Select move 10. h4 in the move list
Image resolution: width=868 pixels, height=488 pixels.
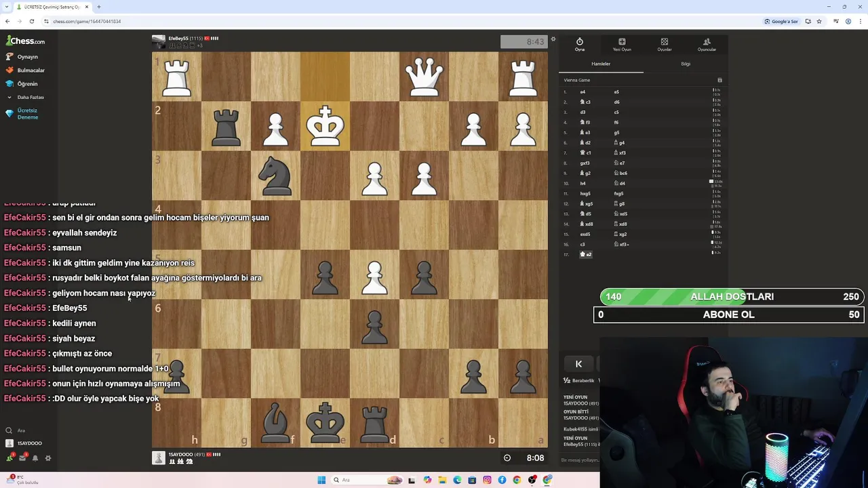click(x=583, y=184)
